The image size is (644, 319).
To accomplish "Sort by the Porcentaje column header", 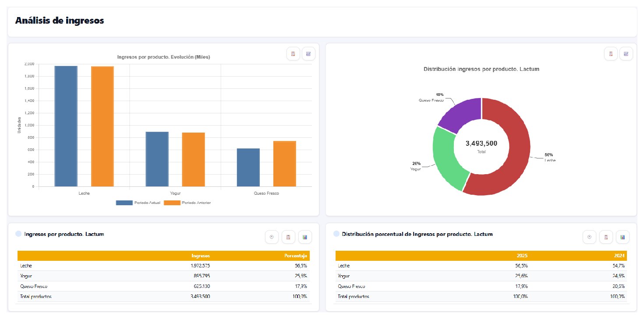I will point(297,256).
